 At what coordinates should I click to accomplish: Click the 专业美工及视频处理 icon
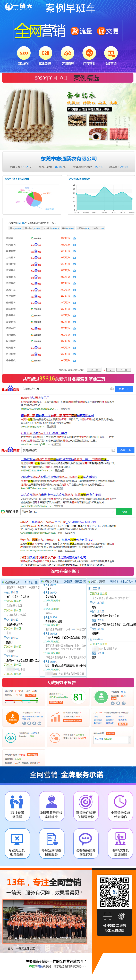pos(17,840)
